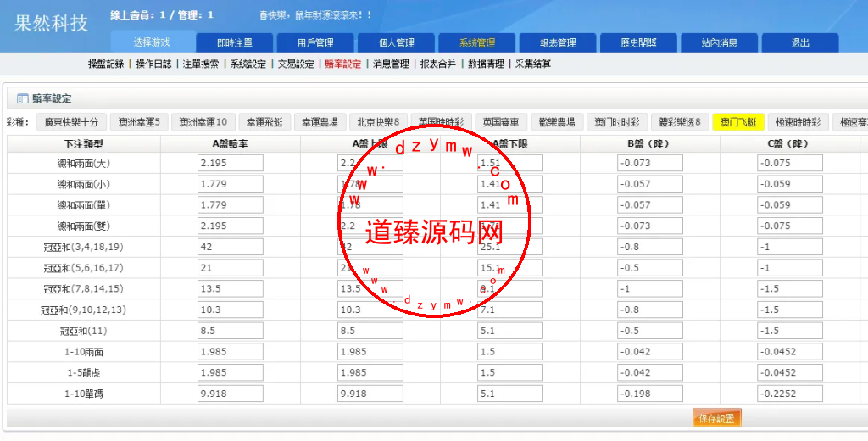Image resolution: width=868 pixels, height=441 pixels.
Task: Open the 即時注單 tab
Action: [235, 42]
